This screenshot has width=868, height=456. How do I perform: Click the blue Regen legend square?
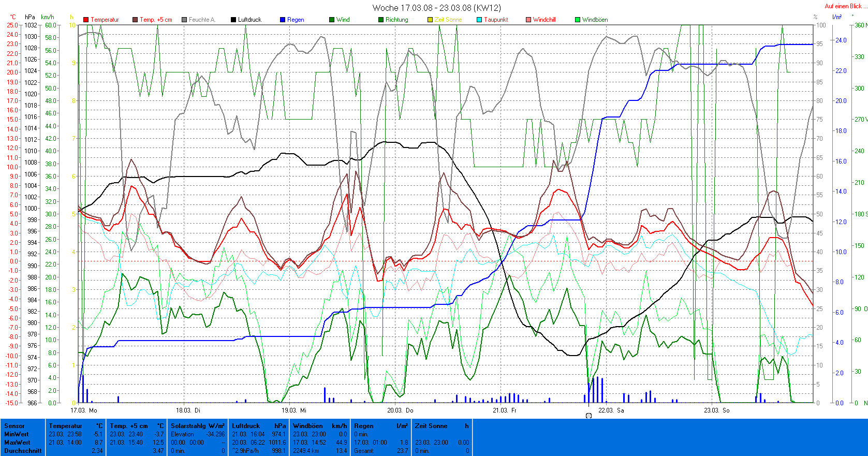(x=283, y=20)
